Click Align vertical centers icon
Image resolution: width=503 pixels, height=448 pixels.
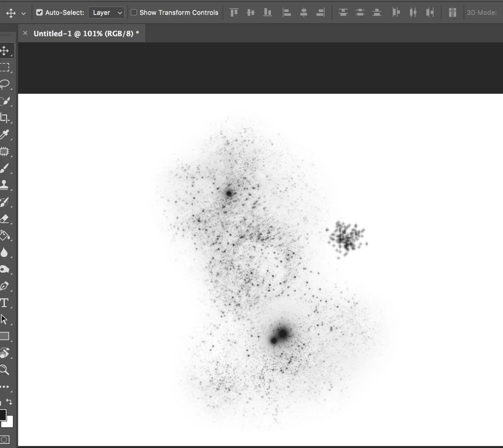coord(251,12)
